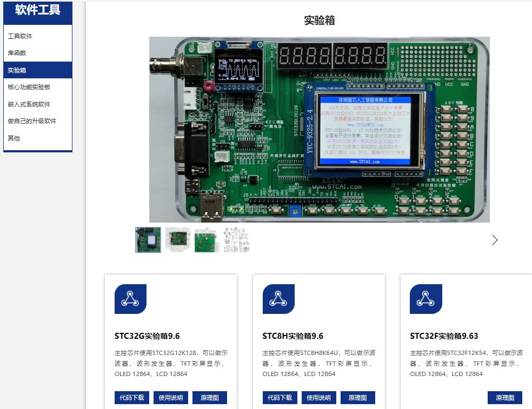Open the 工具软件 sidebar menu item

tap(38, 36)
